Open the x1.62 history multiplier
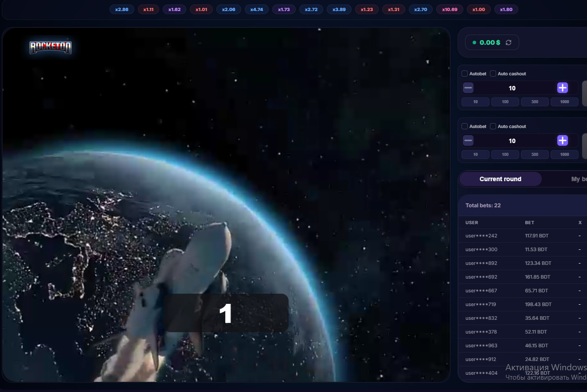 click(x=174, y=9)
